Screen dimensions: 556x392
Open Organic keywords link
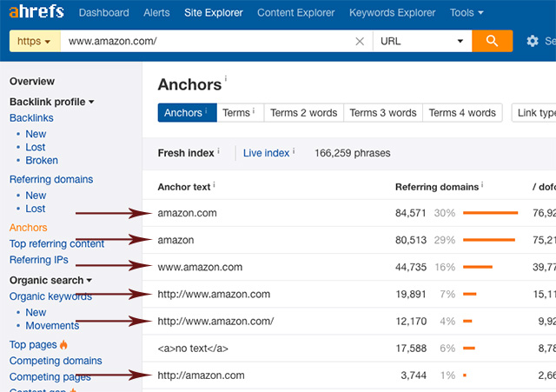50,296
